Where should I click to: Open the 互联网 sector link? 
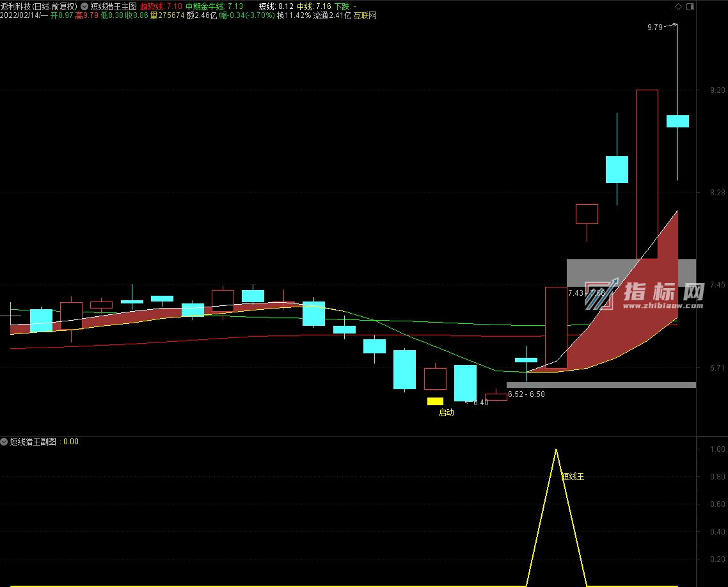365,15
